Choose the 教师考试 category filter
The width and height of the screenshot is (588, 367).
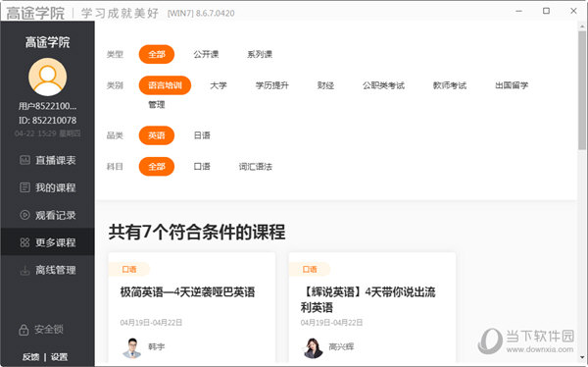pyautogui.click(x=450, y=85)
